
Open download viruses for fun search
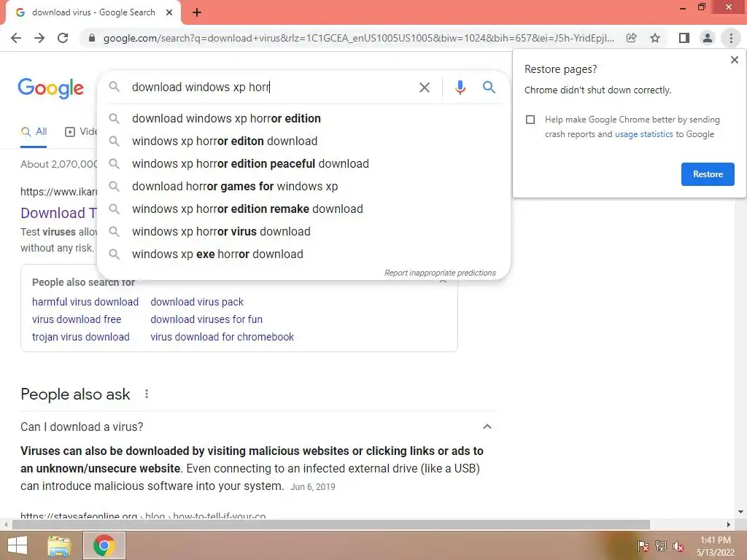point(206,319)
